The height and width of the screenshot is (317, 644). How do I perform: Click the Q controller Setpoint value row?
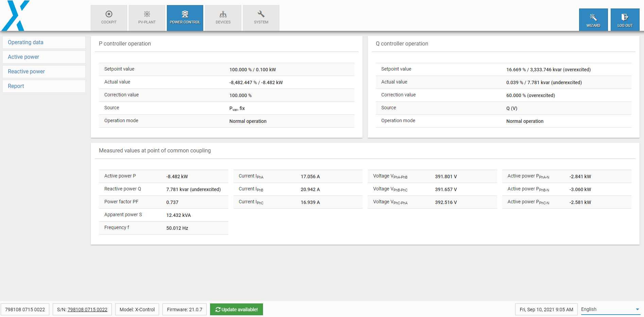click(x=503, y=69)
